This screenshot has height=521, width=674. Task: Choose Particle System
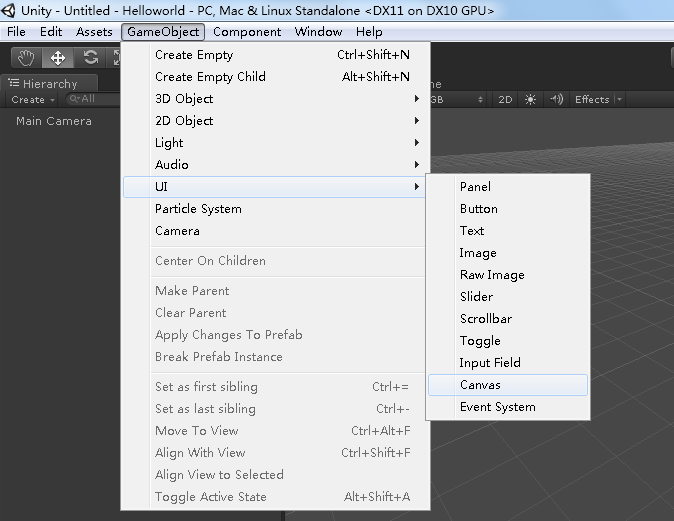coord(274,209)
